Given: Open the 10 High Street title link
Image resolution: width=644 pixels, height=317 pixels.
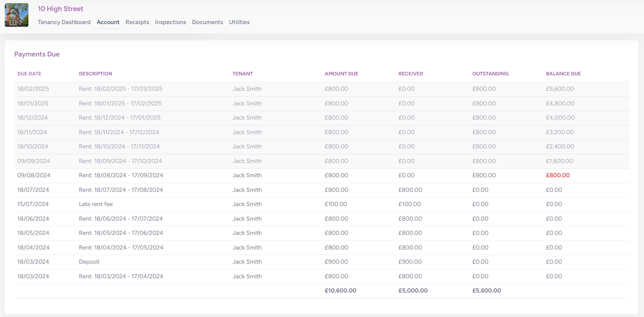Looking at the screenshot, I should [x=60, y=9].
